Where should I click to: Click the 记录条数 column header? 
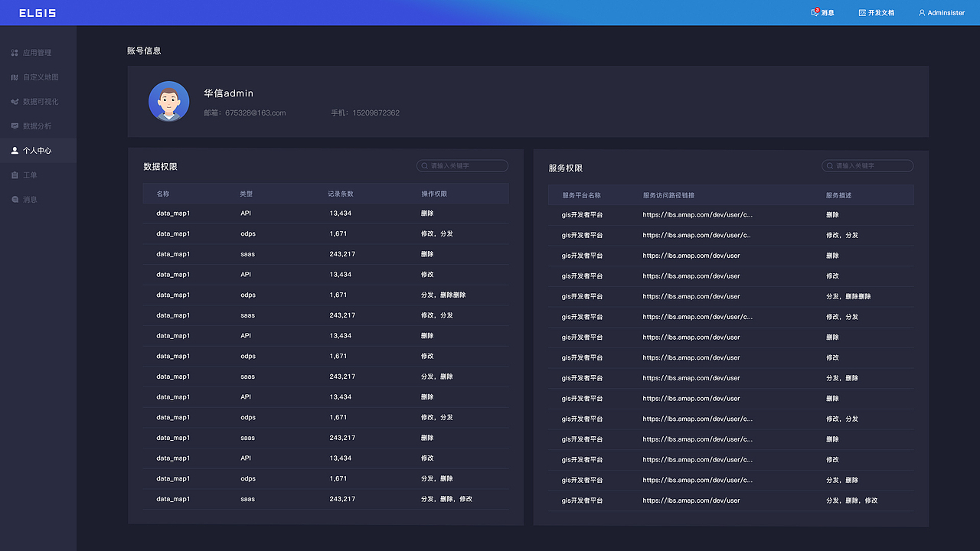pos(341,194)
